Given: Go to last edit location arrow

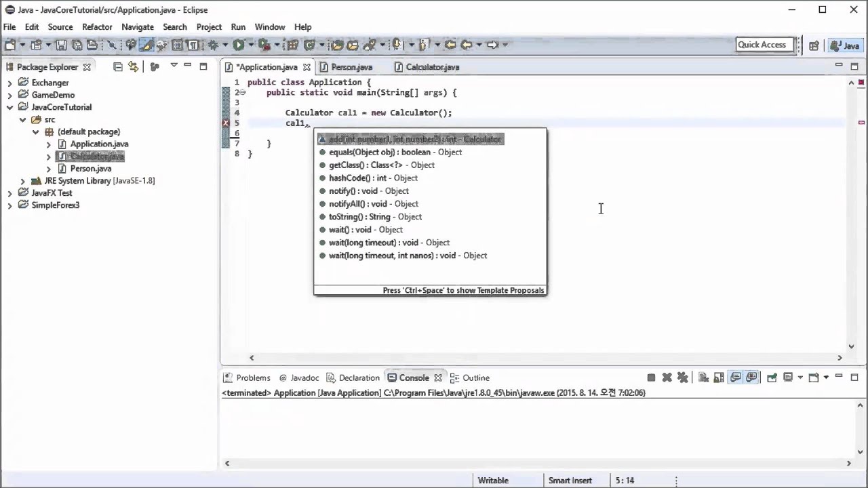Looking at the screenshot, I should point(450,45).
